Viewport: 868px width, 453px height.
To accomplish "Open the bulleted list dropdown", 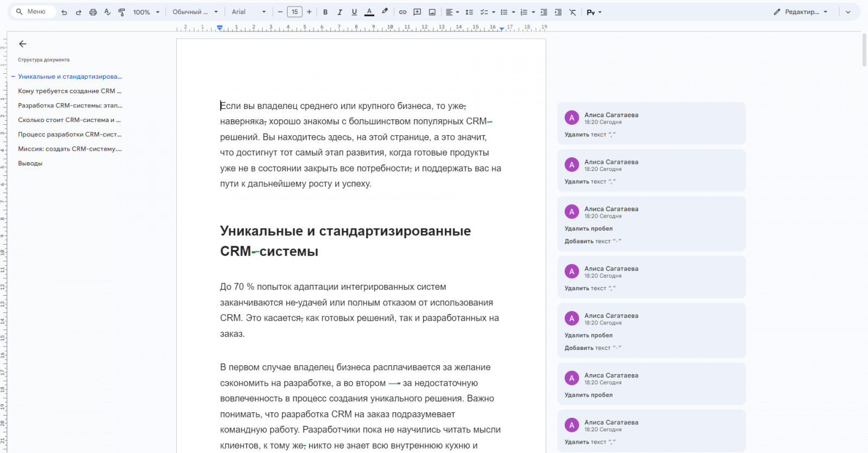I will [507, 12].
